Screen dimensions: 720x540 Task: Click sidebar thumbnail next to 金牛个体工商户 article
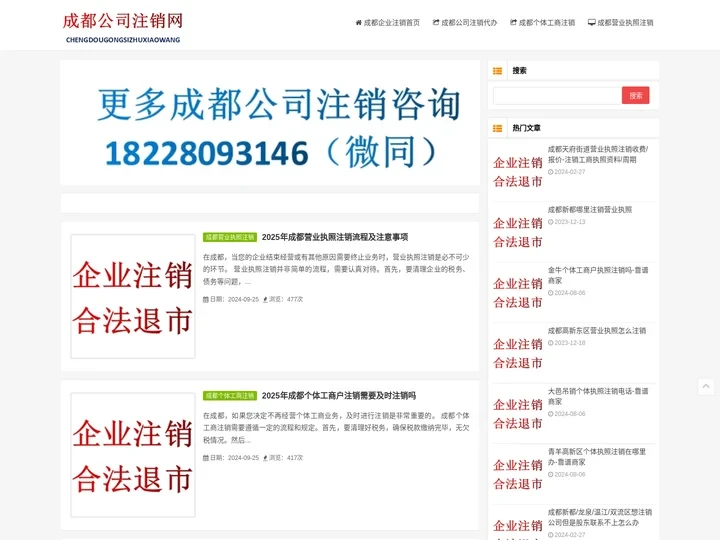click(518, 293)
